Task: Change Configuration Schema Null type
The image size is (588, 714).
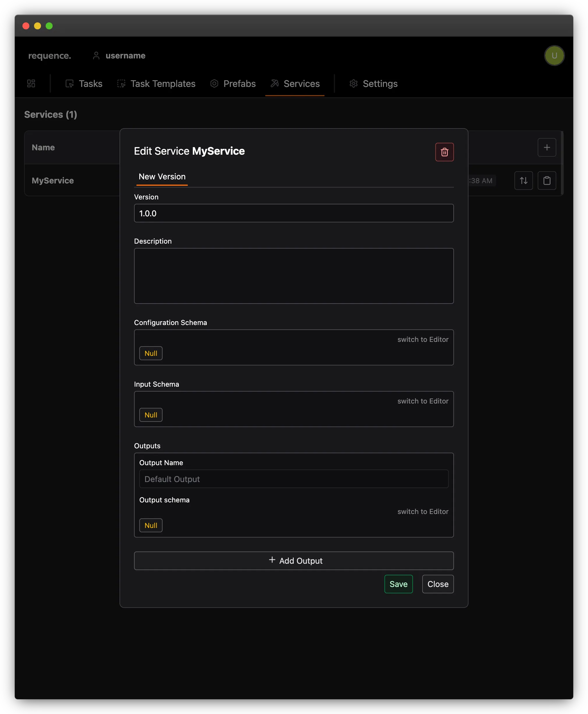Action: point(151,353)
